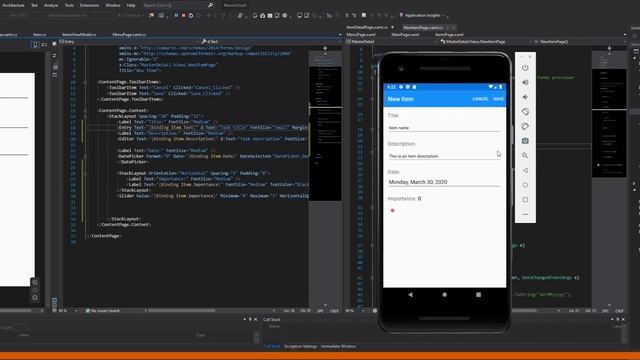
Task: Pause debugging with the Break All icon
Action: [x=176, y=16]
